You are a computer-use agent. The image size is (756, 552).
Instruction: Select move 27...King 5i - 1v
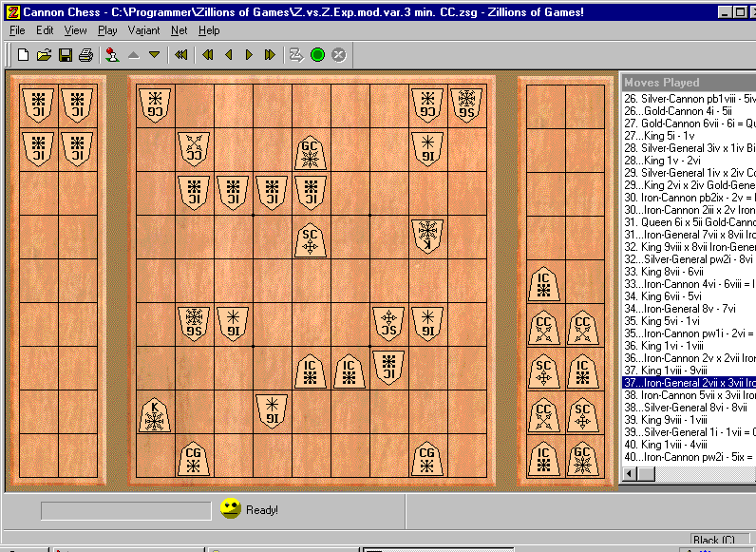tap(659, 136)
